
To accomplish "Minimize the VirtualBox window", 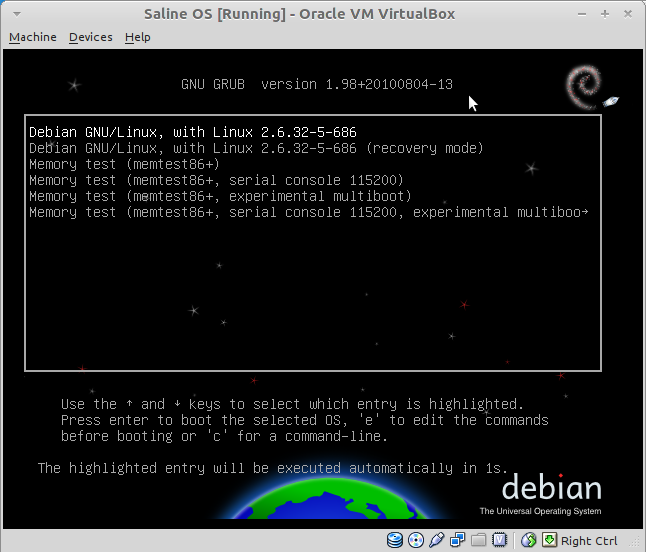I will 582,14.
